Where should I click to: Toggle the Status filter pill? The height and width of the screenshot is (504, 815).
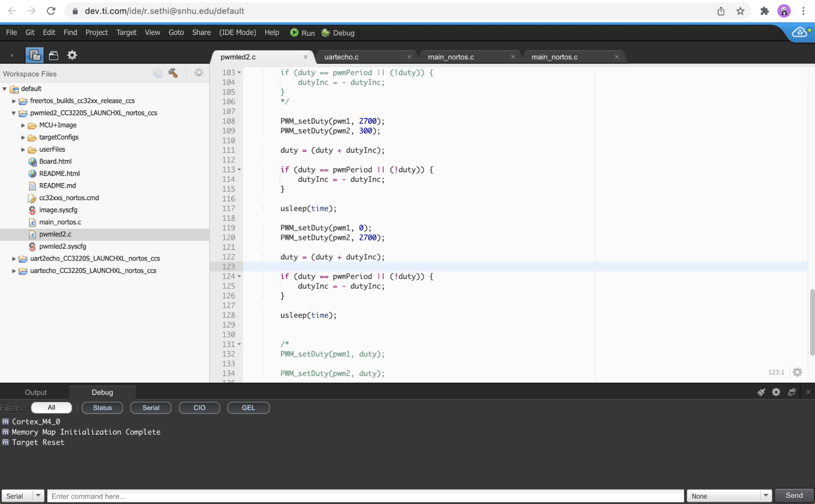click(102, 407)
